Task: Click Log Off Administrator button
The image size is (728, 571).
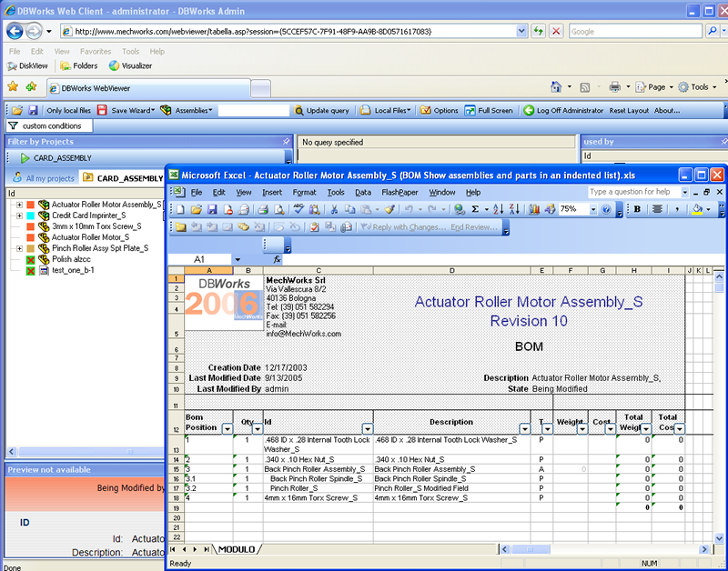Action: click(x=562, y=110)
